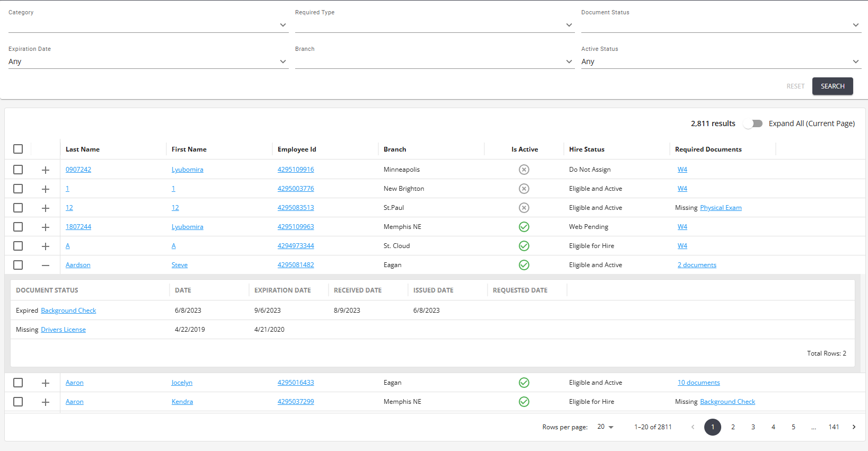This screenshot has height=451, width=868.
Task: Click active checkmark icon for St. Cloud row
Action: [x=524, y=246]
